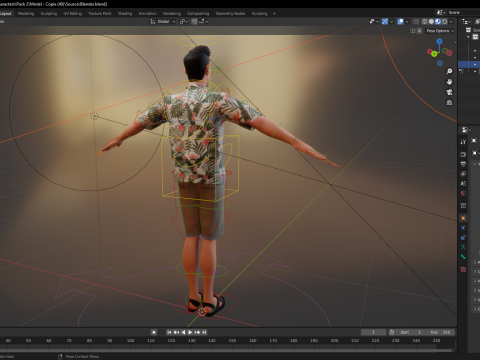Toggle preview range clock icon
This screenshot has height=360, width=480.
(392, 332)
